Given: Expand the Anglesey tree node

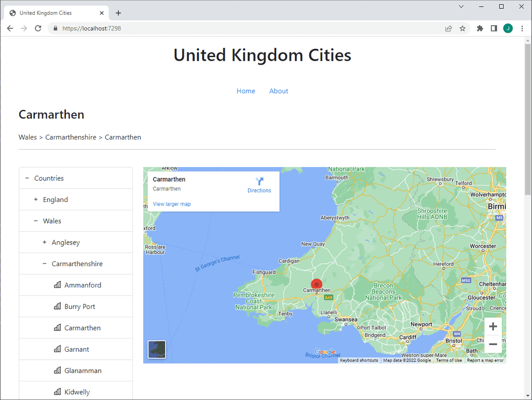Looking at the screenshot, I should point(44,242).
